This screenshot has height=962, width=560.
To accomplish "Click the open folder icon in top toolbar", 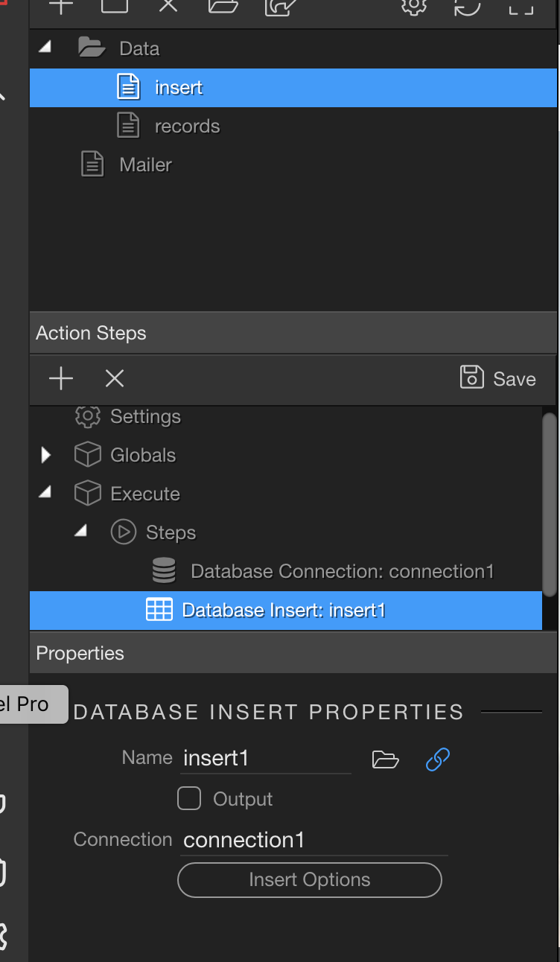I will pyautogui.click(x=223, y=6).
